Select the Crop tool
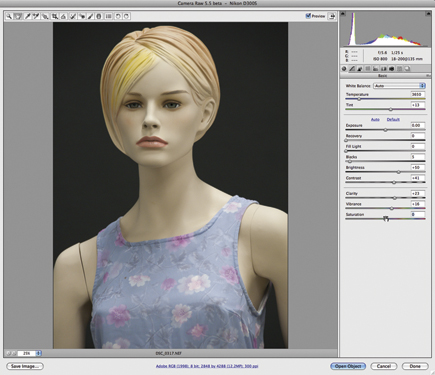This screenshot has height=375, width=435. 55,16
